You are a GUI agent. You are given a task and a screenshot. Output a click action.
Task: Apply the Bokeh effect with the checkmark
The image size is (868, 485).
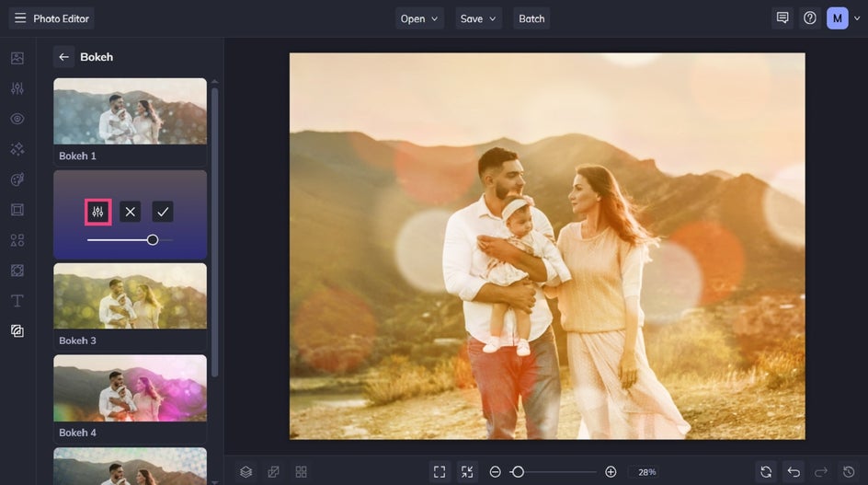point(163,212)
